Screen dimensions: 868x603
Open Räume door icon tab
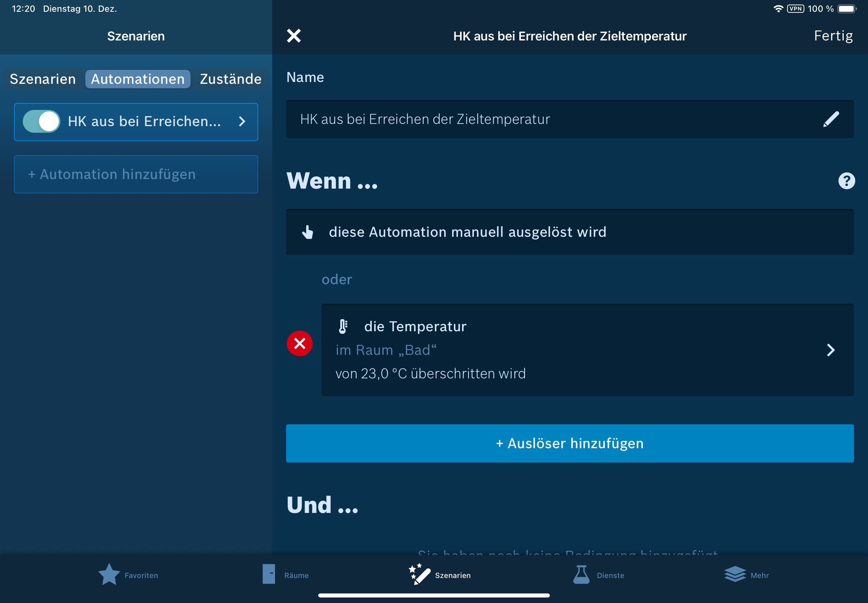269,574
